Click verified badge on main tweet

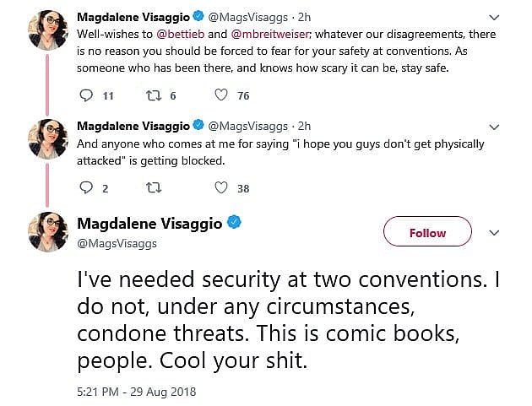point(235,224)
